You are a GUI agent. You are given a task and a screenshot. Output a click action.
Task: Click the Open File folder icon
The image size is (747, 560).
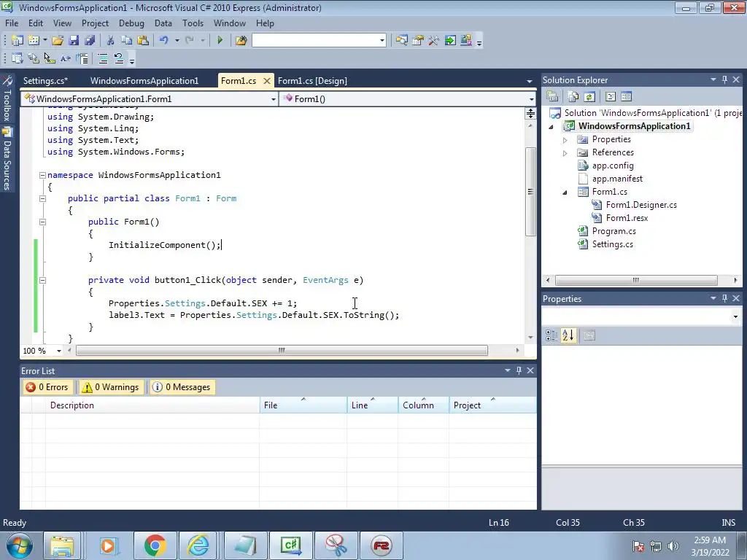pos(58,41)
